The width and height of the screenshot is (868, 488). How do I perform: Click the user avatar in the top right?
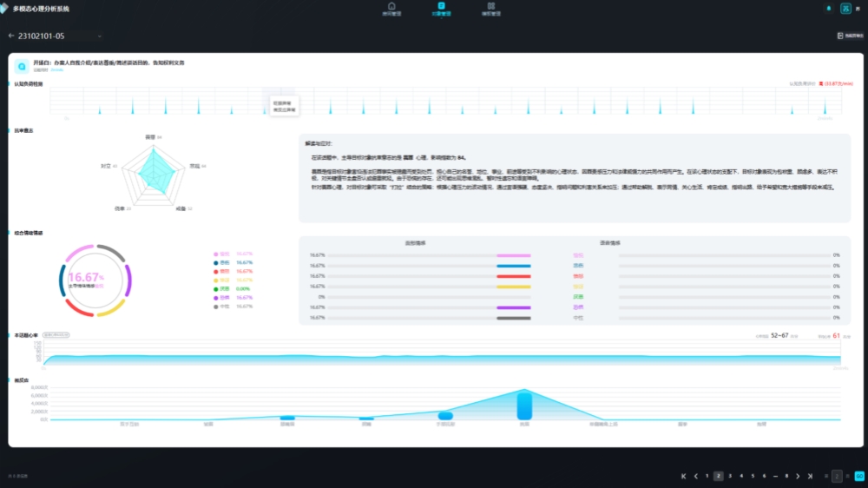[x=845, y=9]
